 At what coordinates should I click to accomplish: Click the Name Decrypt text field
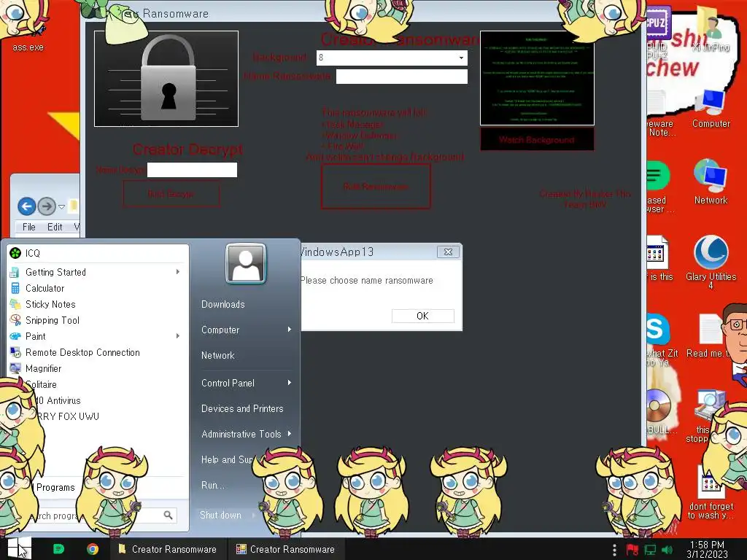pyautogui.click(x=192, y=170)
